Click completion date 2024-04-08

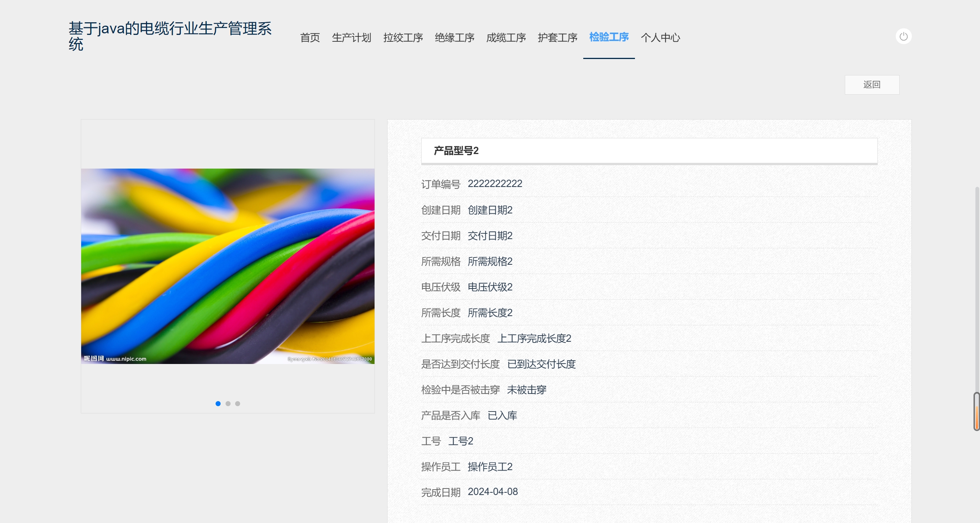[x=492, y=492]
